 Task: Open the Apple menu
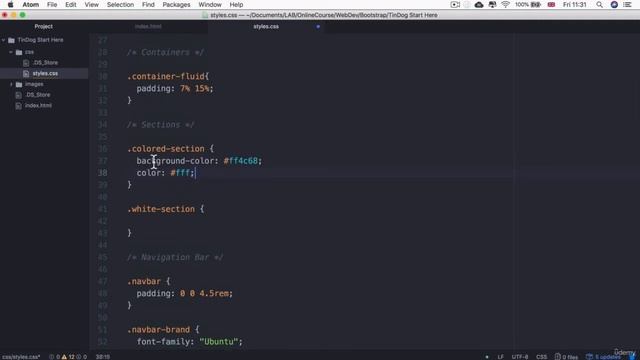(11, 5)
